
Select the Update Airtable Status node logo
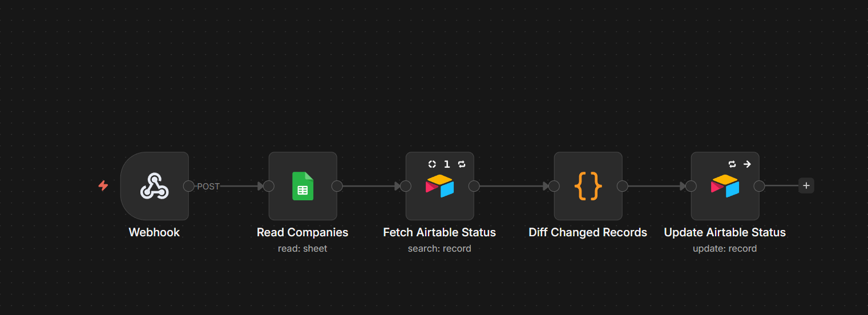coord(725,186)
